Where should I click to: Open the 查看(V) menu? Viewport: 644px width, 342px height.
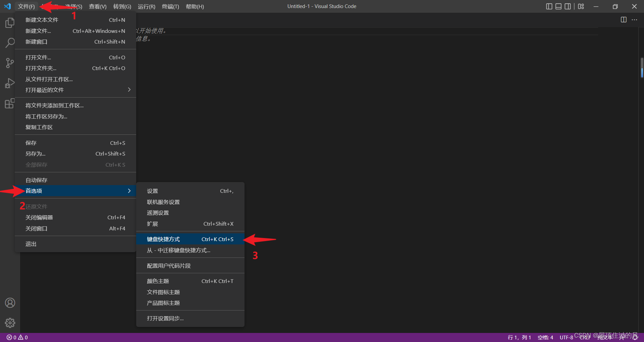point(98,6)
